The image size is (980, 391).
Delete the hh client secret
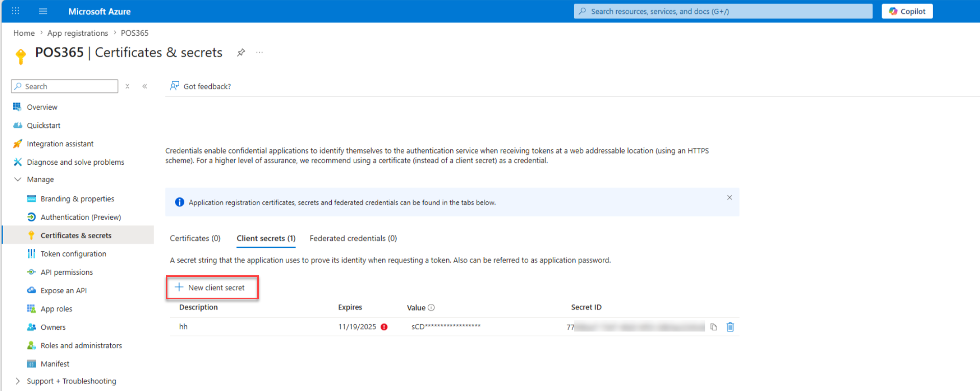click(730, 327)
